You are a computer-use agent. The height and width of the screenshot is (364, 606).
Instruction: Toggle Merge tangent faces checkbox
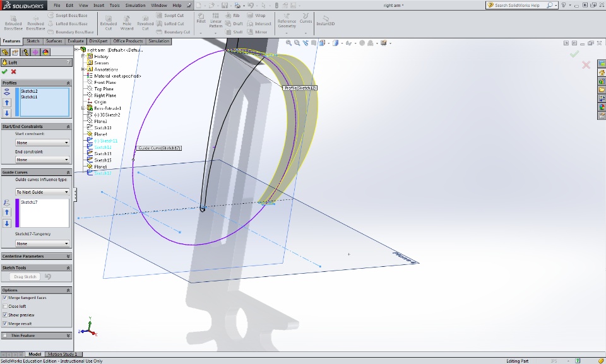tap(5, 298)
